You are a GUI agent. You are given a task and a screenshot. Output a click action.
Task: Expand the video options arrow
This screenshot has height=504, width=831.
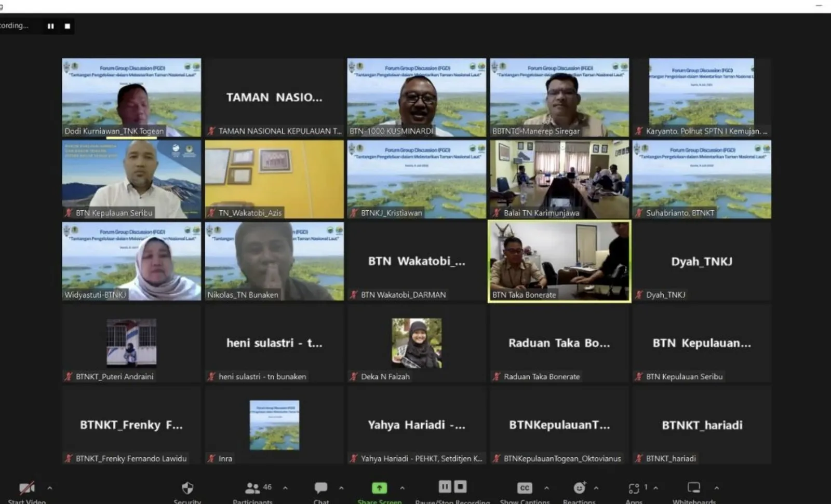50,488
